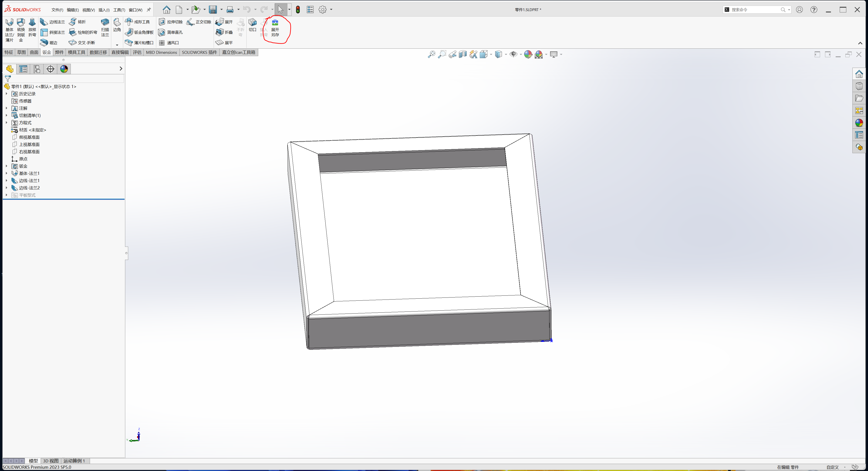Switch to the ConfigurationManager tab

(37, 69)
